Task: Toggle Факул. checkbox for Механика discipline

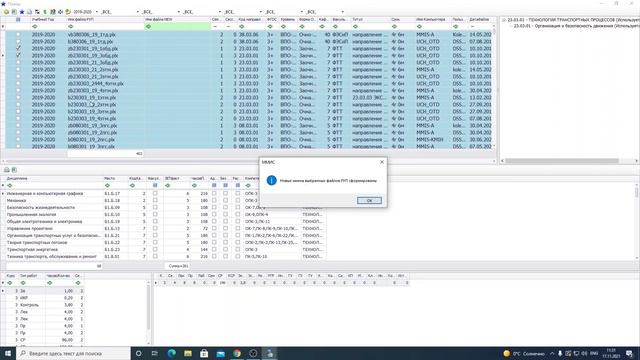Action: pyautogui.click(x=155, y=200)
